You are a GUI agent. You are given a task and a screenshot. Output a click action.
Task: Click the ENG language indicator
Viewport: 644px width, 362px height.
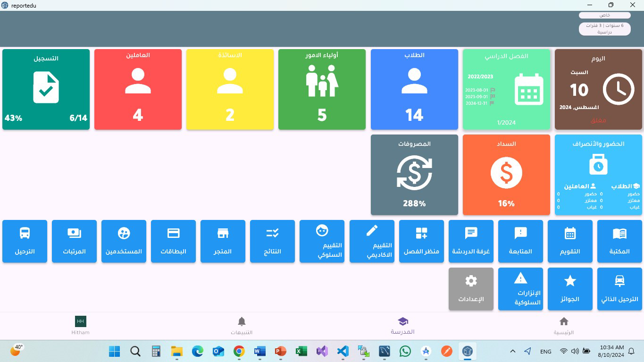[x=546, y=351]
